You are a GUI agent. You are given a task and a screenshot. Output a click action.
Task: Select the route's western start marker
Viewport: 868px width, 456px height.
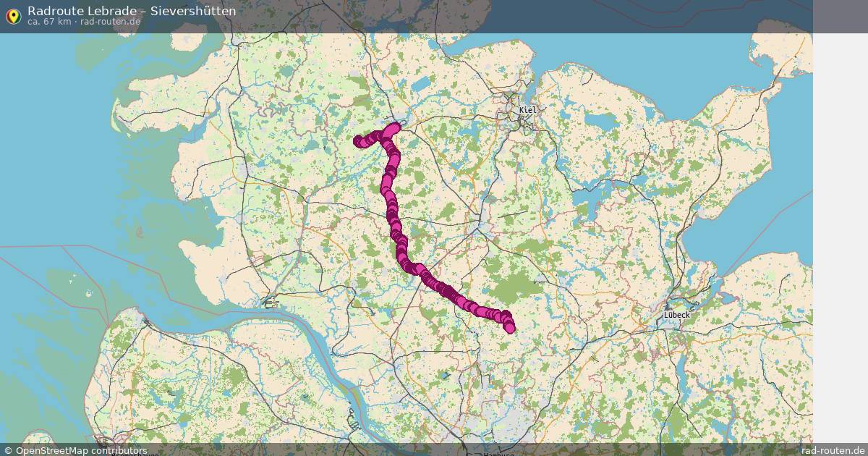click(357, 141)
